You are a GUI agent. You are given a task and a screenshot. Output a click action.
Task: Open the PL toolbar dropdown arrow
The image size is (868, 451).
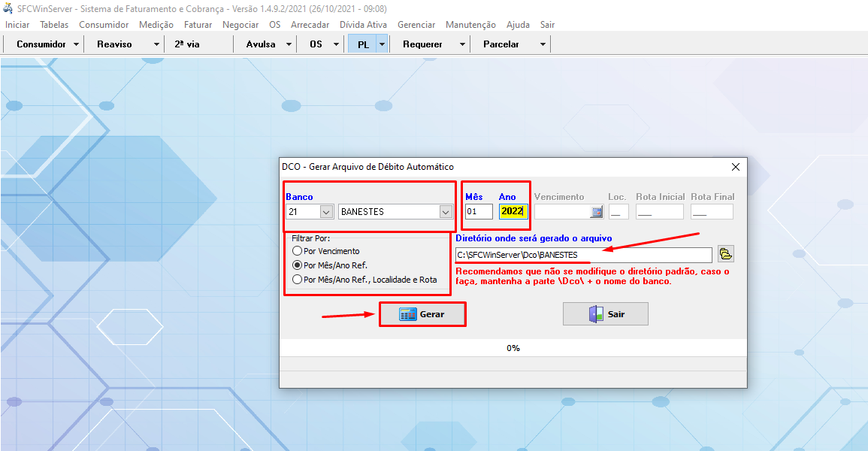tap(382, 44)
